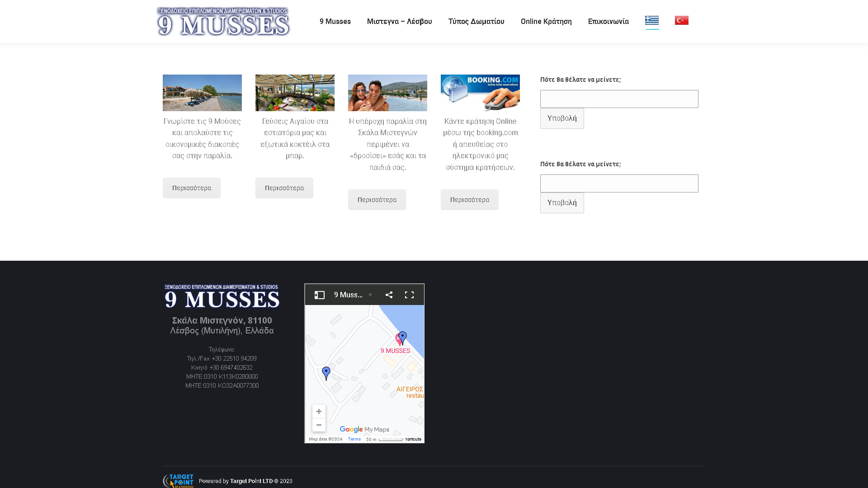Image resolution: width=868 pixels, height=488 pixels.
Task: Star the 9 Musses map
Action: click(x=370, y=295)
